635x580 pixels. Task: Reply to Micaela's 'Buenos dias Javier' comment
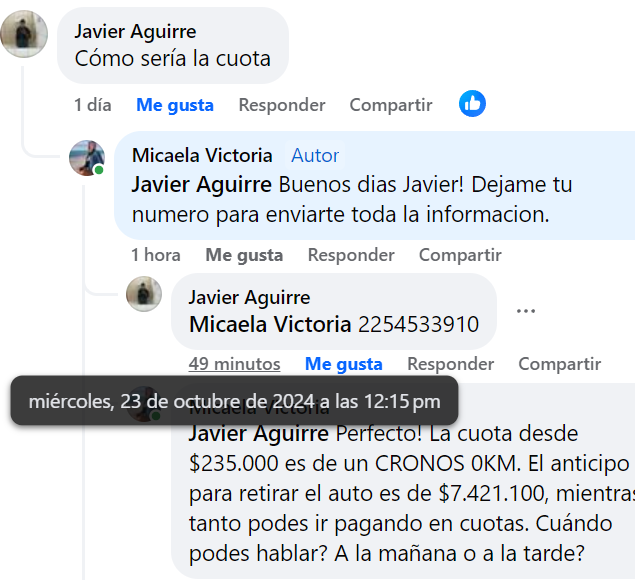coord(351,255)
